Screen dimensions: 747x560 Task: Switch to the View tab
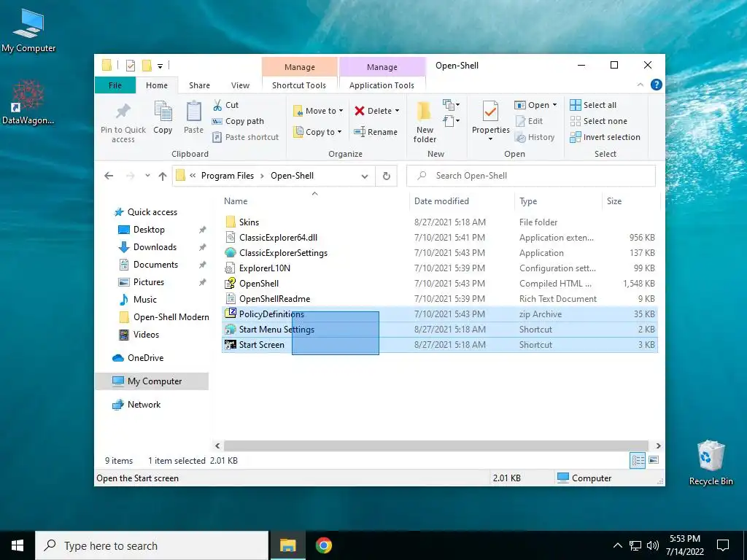(240, 85)
